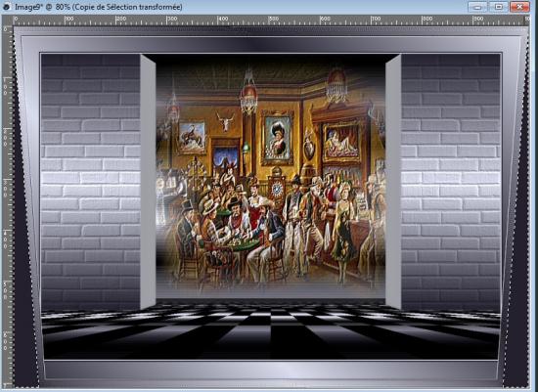Click the Image9 window title text
This screenshot has height=392, width=538.
[99, 7]
